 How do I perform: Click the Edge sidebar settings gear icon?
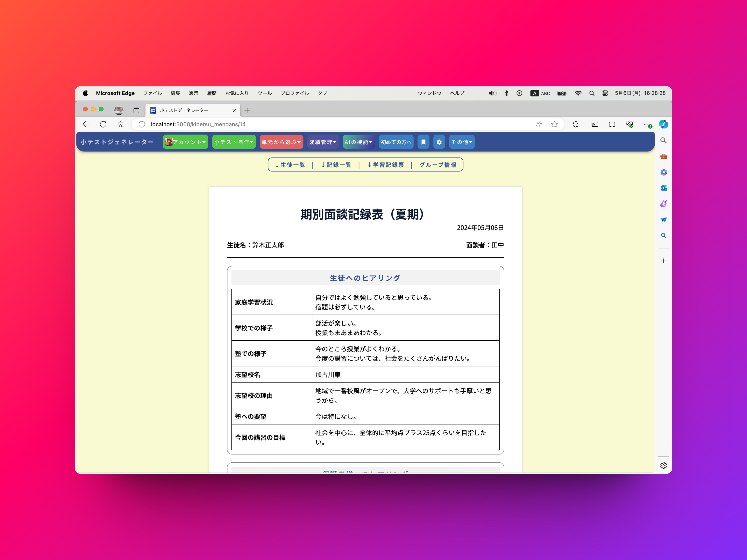[x=663, y=465]
